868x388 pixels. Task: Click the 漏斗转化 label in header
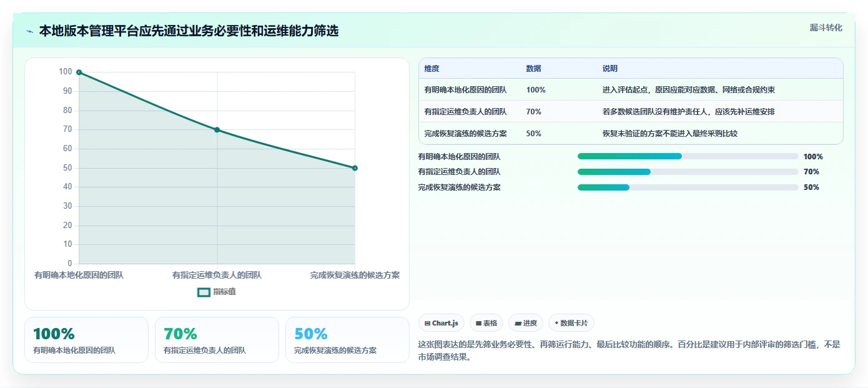click(826, 28)
